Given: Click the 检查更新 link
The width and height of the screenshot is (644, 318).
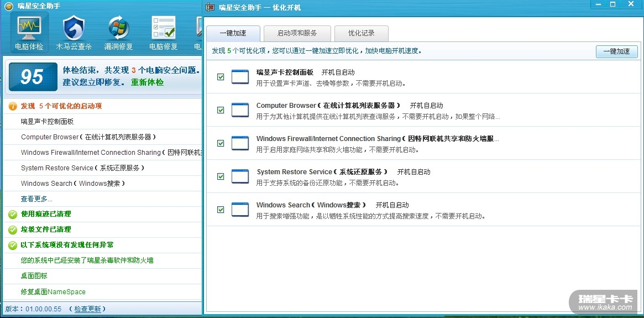Looking at the screenshot, I should pos(87,309).
